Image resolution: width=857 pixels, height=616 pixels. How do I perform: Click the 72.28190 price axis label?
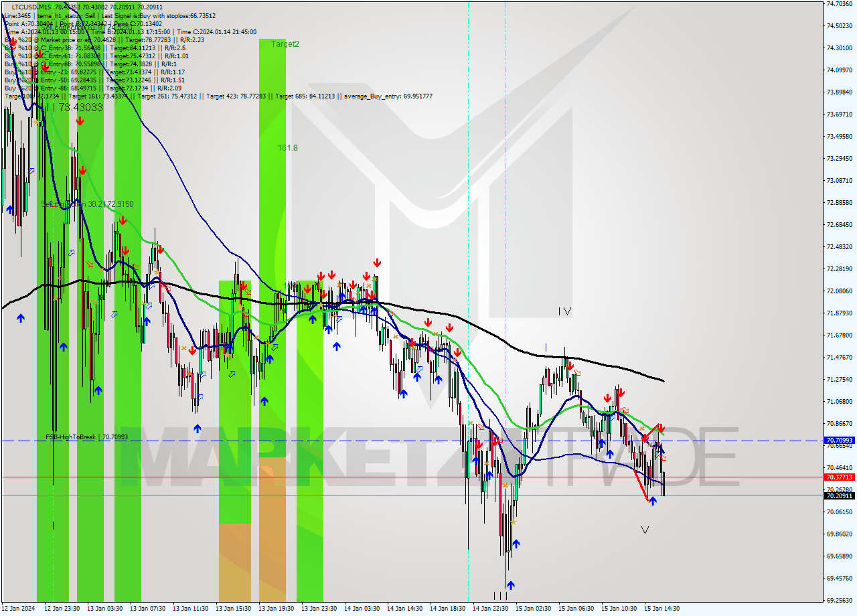click(840, 268)
